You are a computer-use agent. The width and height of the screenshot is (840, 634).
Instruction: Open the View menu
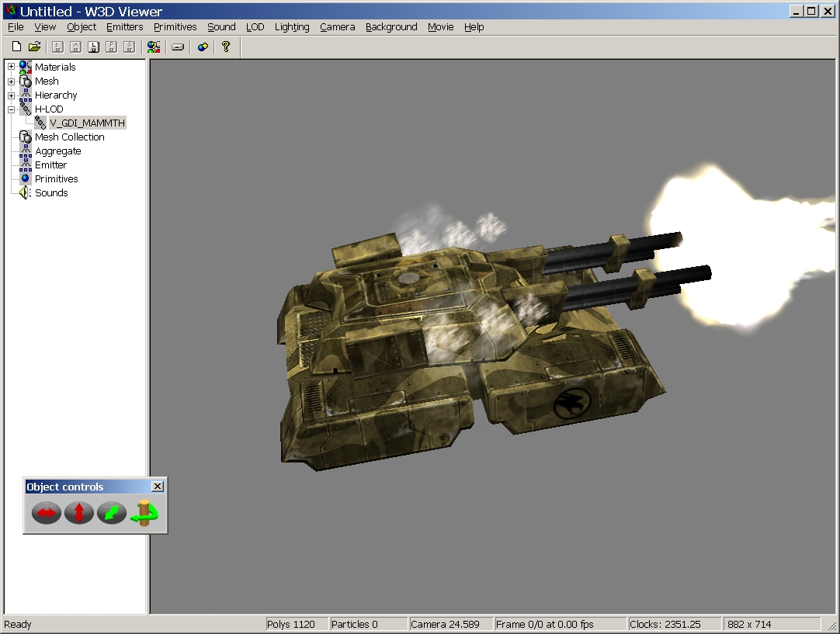[45, 27]
